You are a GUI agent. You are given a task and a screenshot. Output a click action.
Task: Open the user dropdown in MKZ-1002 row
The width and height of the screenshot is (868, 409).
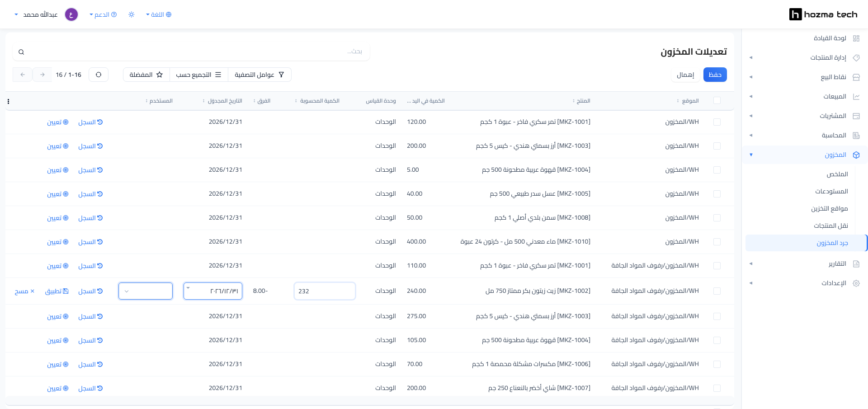pos(146,291)
